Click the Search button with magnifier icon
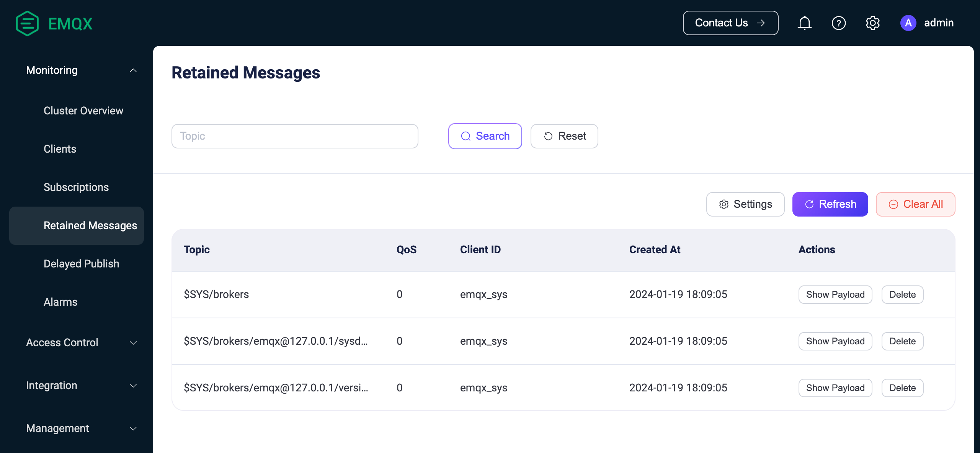This screenshot has height=453, width=980. (485, 136)
